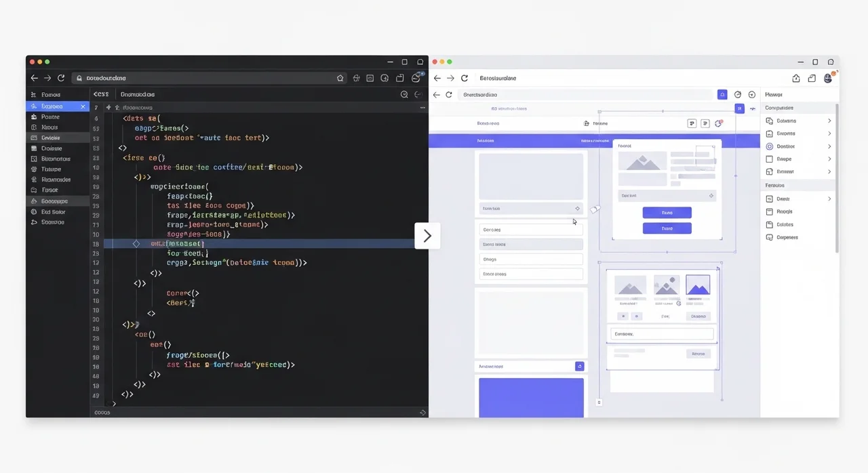
Task: Go back in the dark code editor window
Action: point(34,78)
